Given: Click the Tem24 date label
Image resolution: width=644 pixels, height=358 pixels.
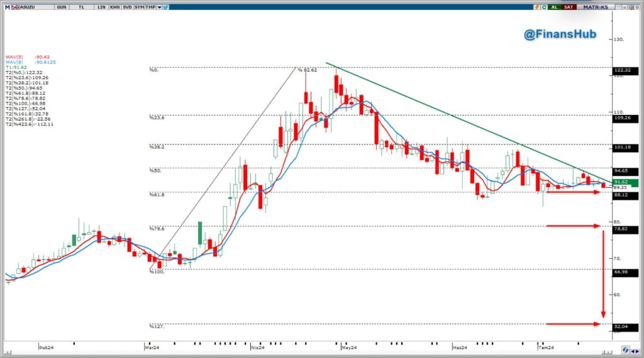Looking at the screenshot, I should (547, 348).
